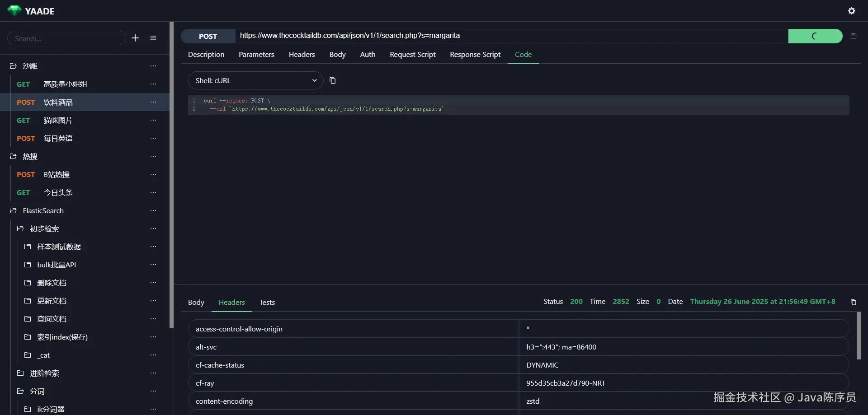Open the request Body tab
Screen dimensions: 868x415
[338, 55]
